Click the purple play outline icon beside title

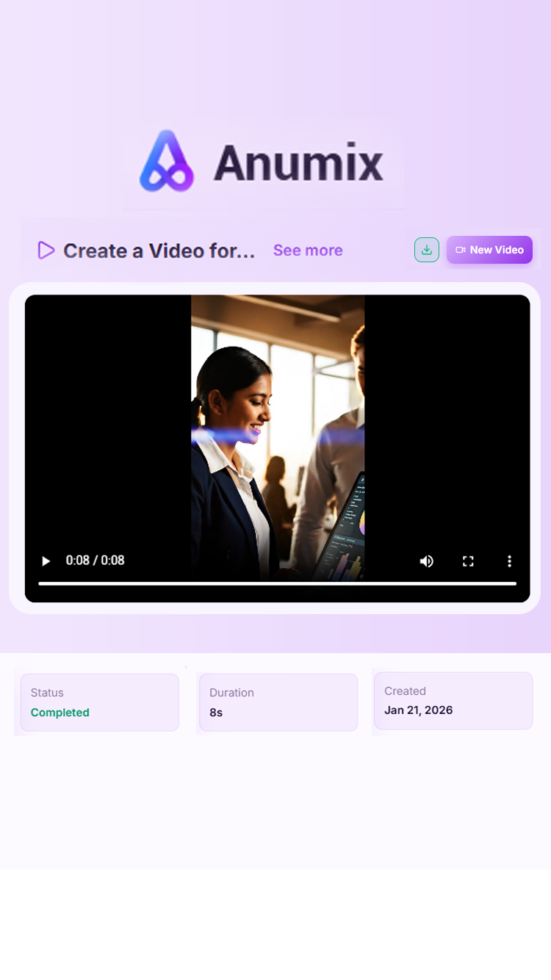click(46, 251)
